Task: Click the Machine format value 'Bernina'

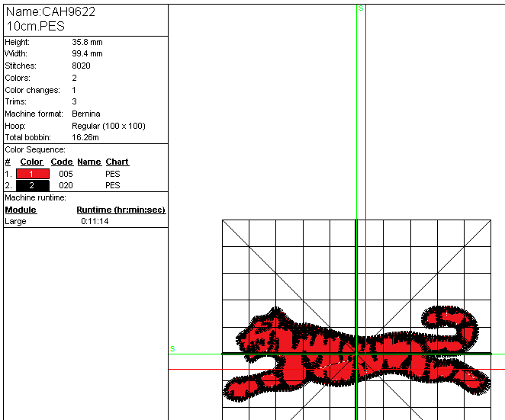Action: point(86,114)
